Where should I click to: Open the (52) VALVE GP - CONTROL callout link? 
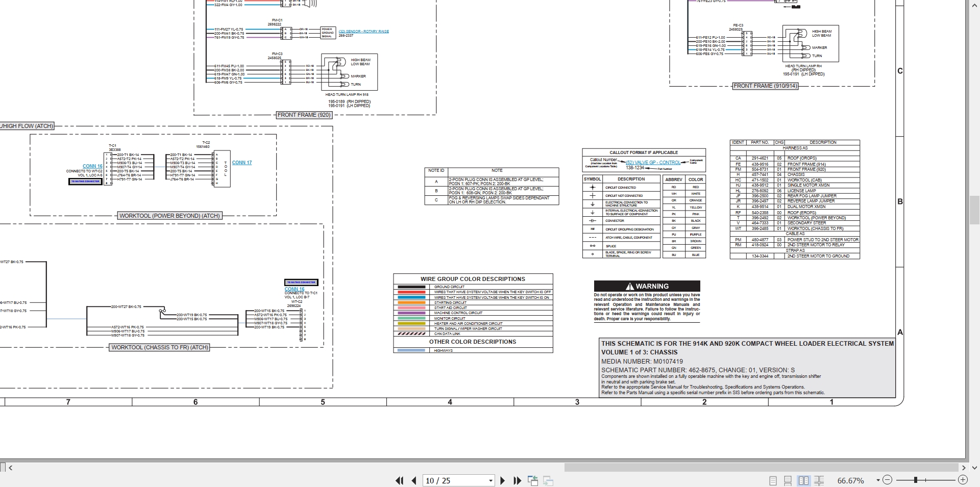653,163
